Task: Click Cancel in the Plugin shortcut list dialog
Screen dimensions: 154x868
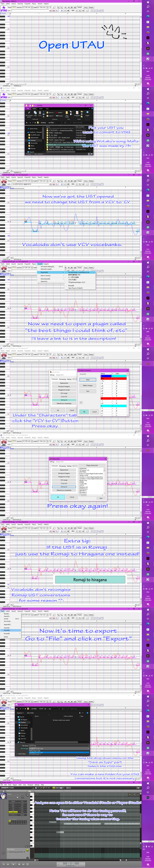Action: click(72, 497)
